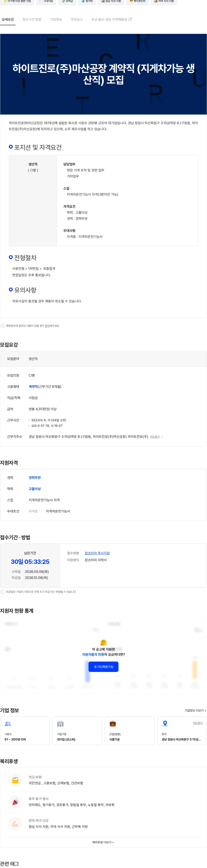Viewport: 207px width, 868px height.
Task: Click 점심 식사 지원, 저녁 식사 지원 benefits text
Action: click(x=58, y=827)
